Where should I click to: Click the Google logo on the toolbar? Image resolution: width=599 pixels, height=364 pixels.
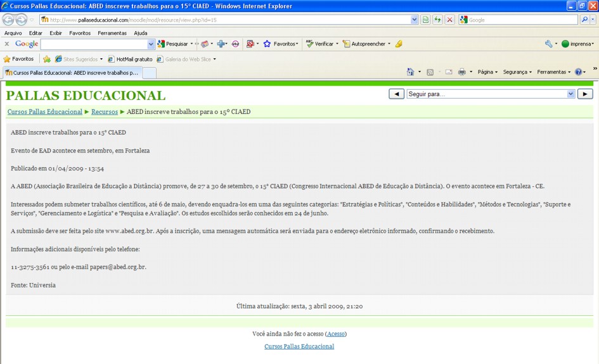click(x=27, y=44)
